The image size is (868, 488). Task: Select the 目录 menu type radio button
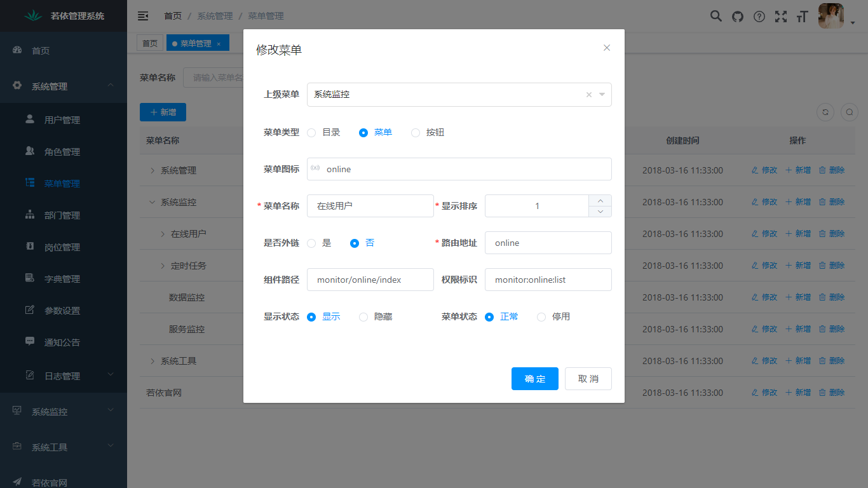pos(311,132)
